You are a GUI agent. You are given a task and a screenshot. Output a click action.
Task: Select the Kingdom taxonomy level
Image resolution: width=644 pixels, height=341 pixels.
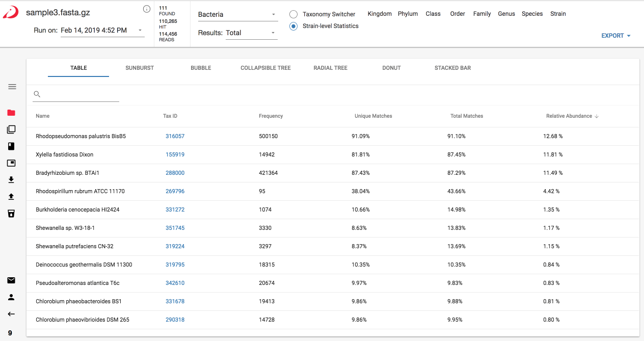click(x=380, y=14)
